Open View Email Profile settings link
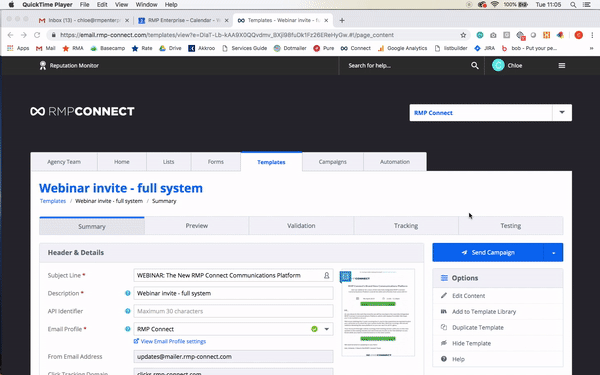Screen dimensions: 600x375 pyautogui.click(x=170, y=341)
